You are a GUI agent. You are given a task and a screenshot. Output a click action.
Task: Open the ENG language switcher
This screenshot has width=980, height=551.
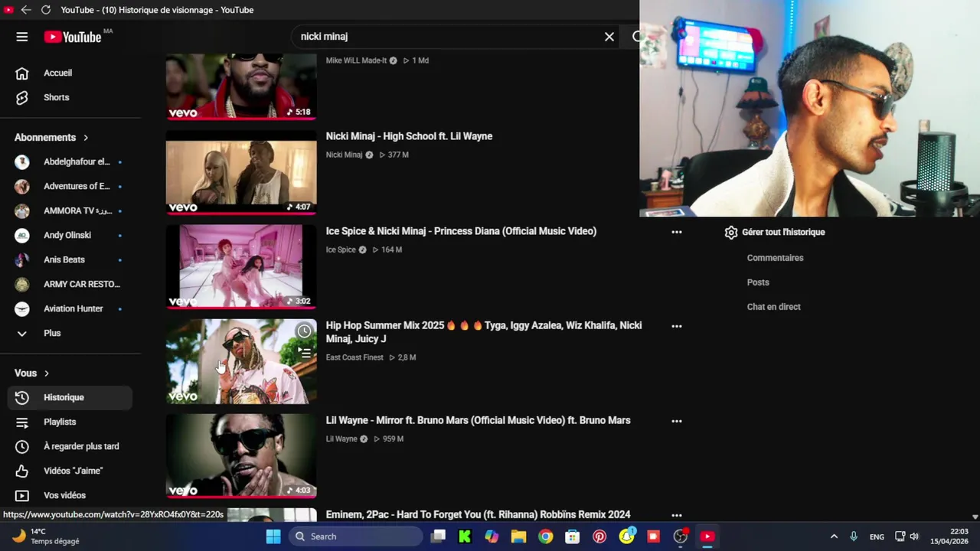pyautogui.click(x=877, y=536)
